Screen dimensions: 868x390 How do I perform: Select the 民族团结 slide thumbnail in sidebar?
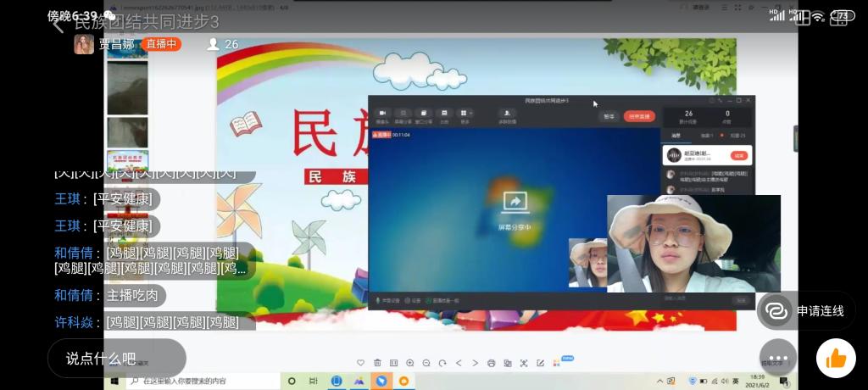click(127, 159)
